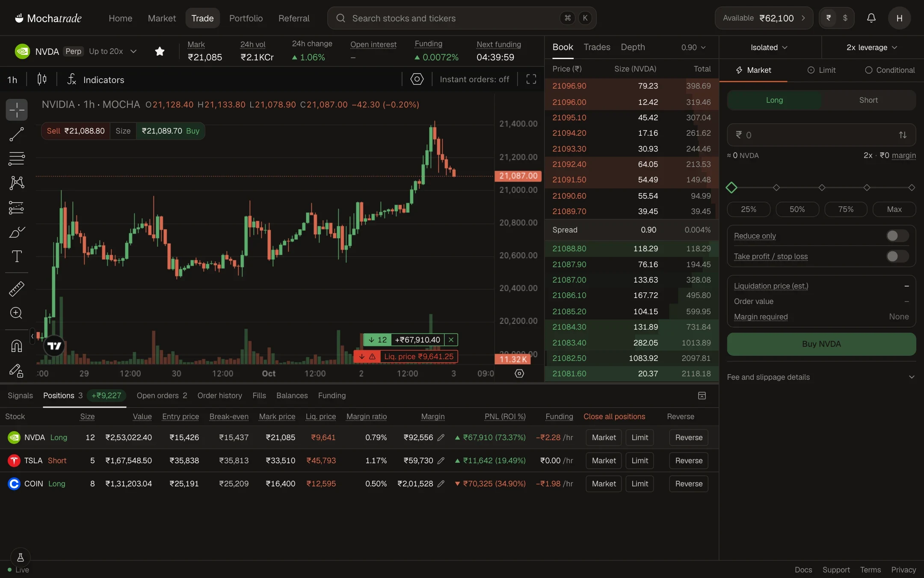924x578 pixels.
Task: Switch to the Trades tab
Action: tap(597, 47)
